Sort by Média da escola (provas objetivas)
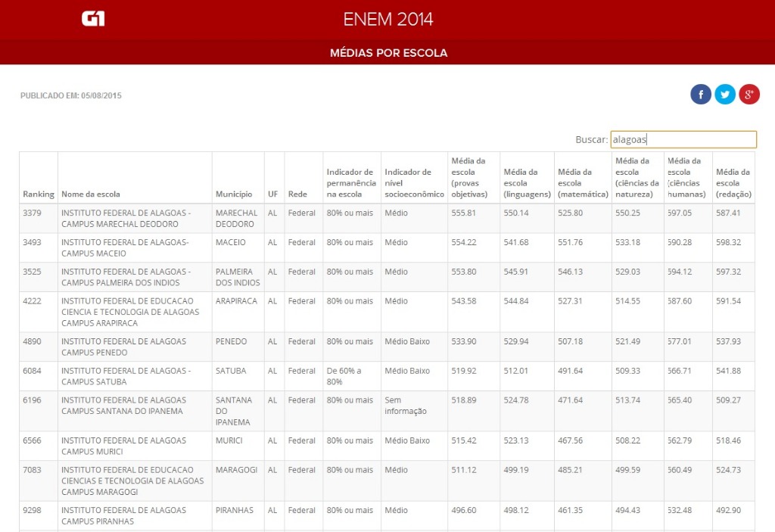This screenshot has width=775, height=532. [x=469, y=178]
